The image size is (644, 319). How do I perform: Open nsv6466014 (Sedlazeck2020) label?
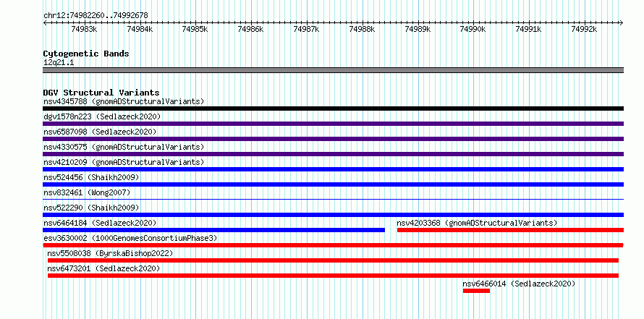click(519, 284)
